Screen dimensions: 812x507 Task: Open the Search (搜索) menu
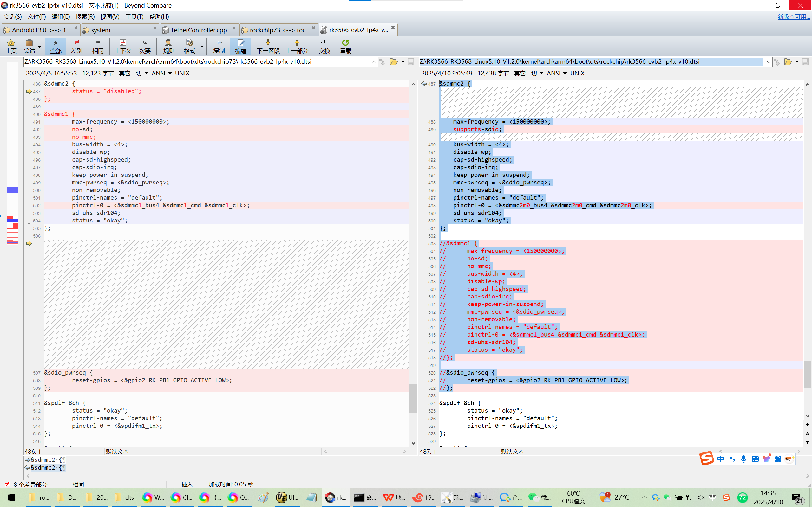pos(85,16)
